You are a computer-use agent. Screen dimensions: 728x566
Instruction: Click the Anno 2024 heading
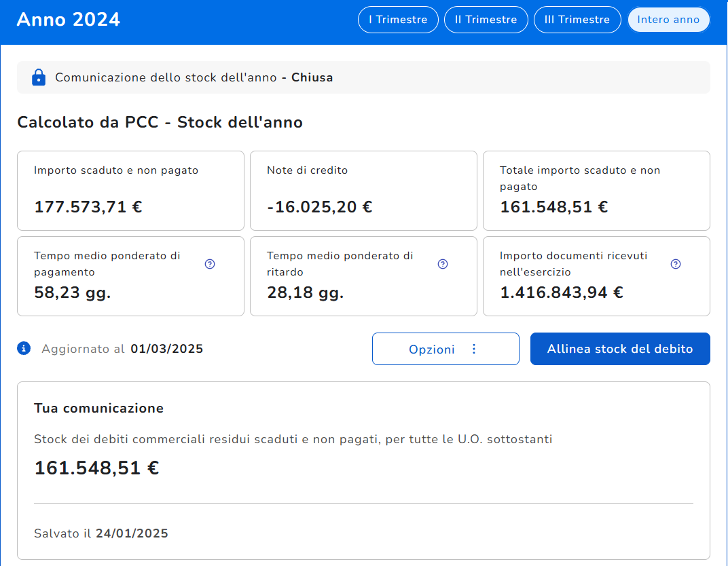(x=69, y=20)
